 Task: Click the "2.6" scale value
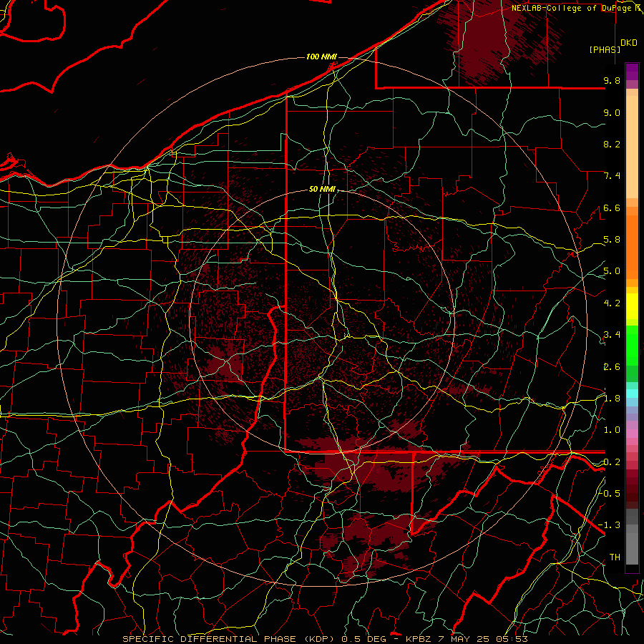click(612, 366)
